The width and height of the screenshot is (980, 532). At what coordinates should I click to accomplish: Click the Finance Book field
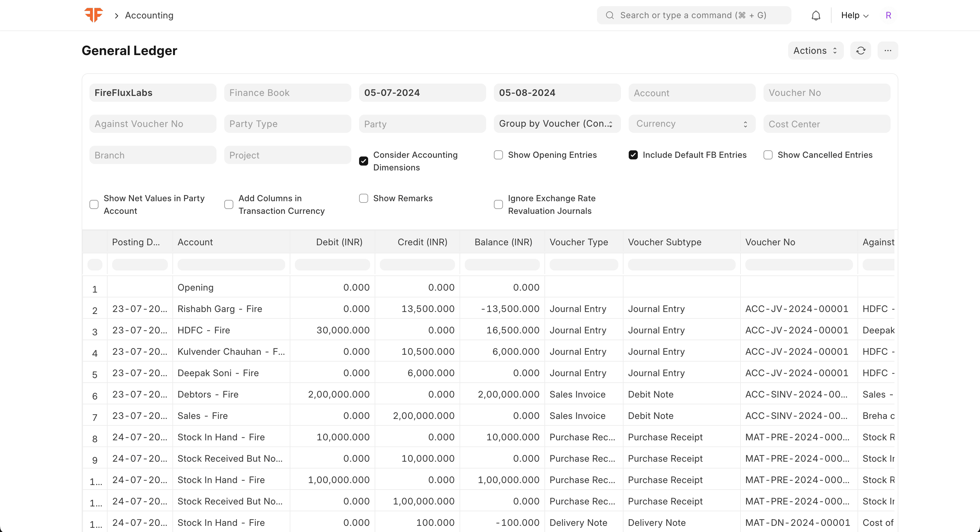coord(287,93)
